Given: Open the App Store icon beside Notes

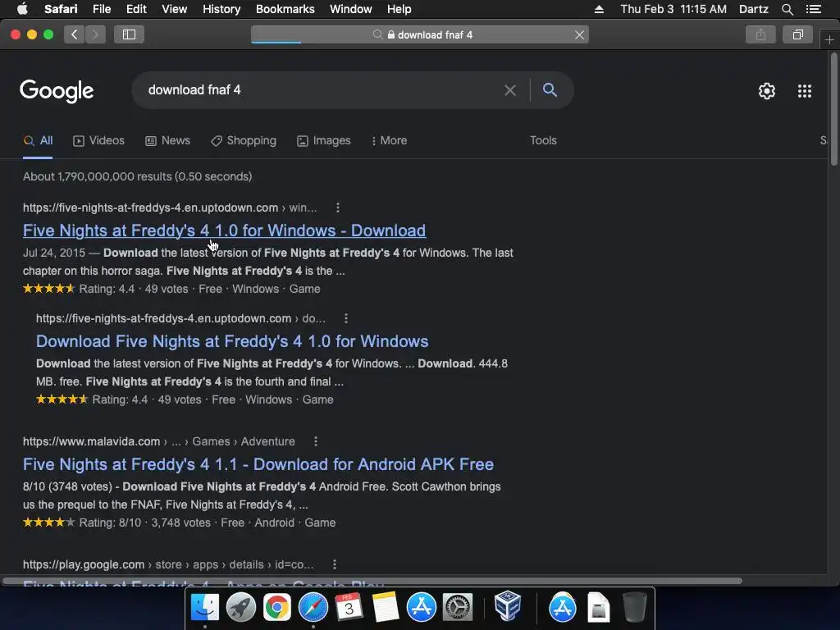Looking at the screenshot, I should tap(421, 607).
